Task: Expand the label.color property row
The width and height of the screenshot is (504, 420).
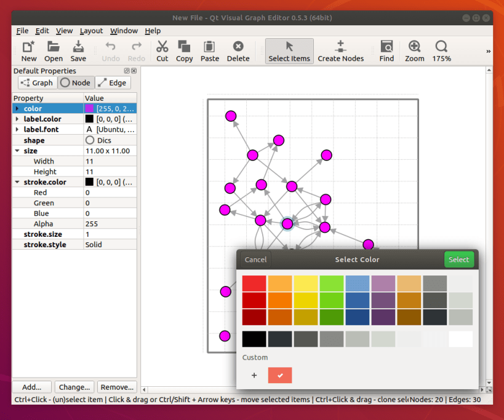Action: point(17,119)
